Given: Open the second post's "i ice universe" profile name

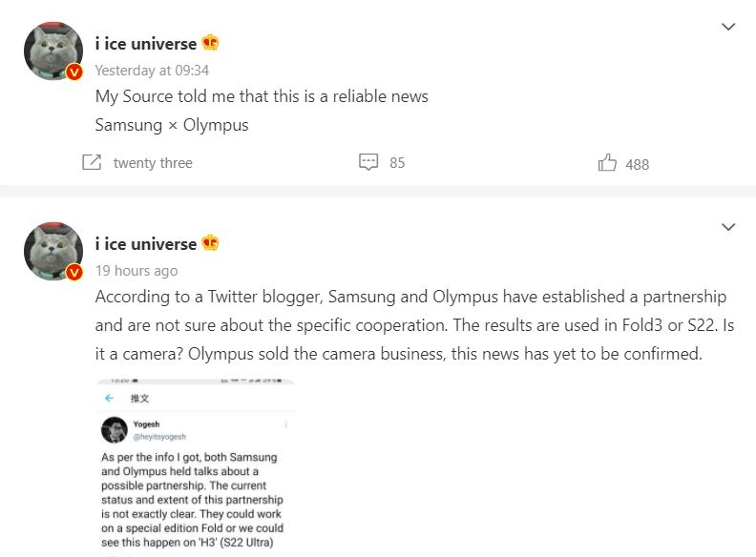Looking at the screenshot, I should [x=145, y=243].
